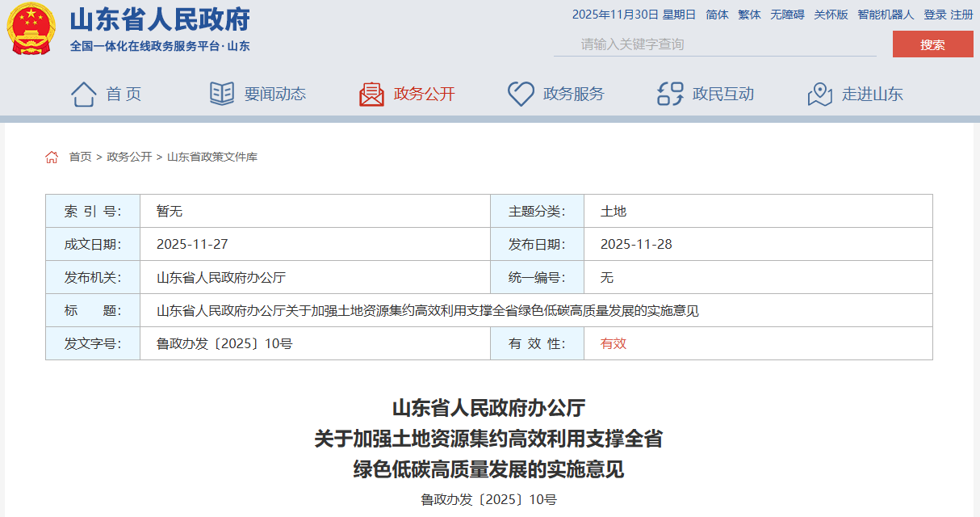The width and height of the screenshot is (980, 517).
Task: Open the 要闻动态 menu item
Action: [275, 94]
